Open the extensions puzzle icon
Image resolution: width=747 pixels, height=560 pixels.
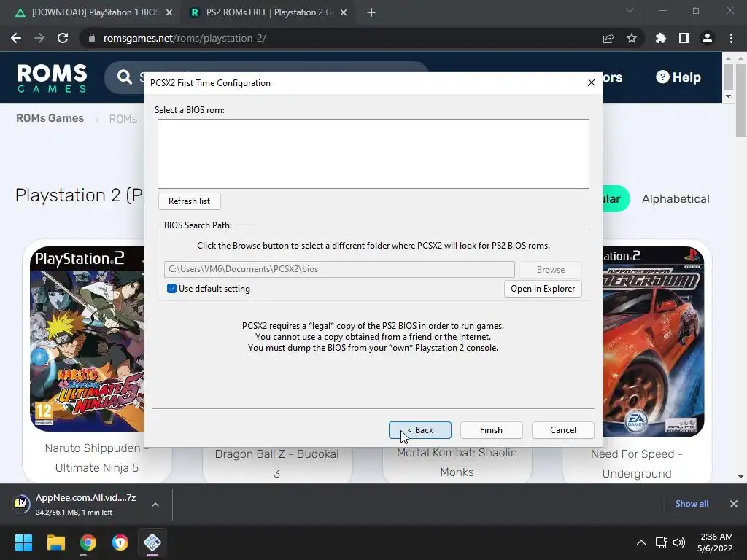pos(661,38)
